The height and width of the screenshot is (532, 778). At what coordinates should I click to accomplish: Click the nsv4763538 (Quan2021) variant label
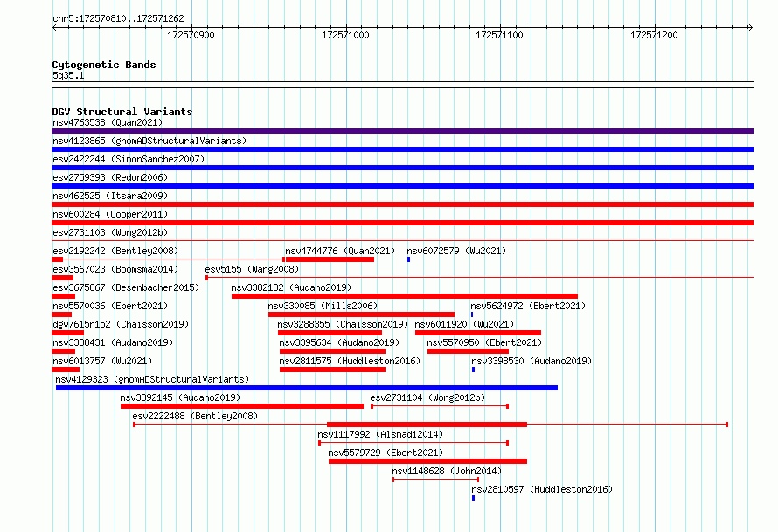pyautogui.click(x=108, y=122)
